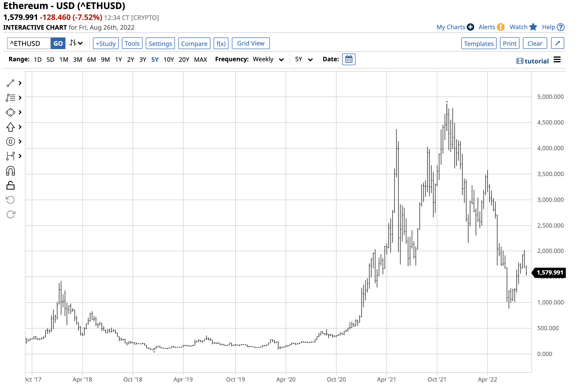Toggle the magnet snap mode
This screenshot has height=392, width=582.
coord(10,171)
